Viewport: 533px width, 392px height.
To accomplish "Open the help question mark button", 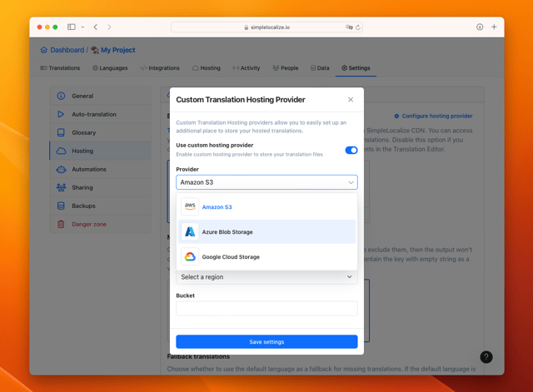I will click(x=486, y=357).
